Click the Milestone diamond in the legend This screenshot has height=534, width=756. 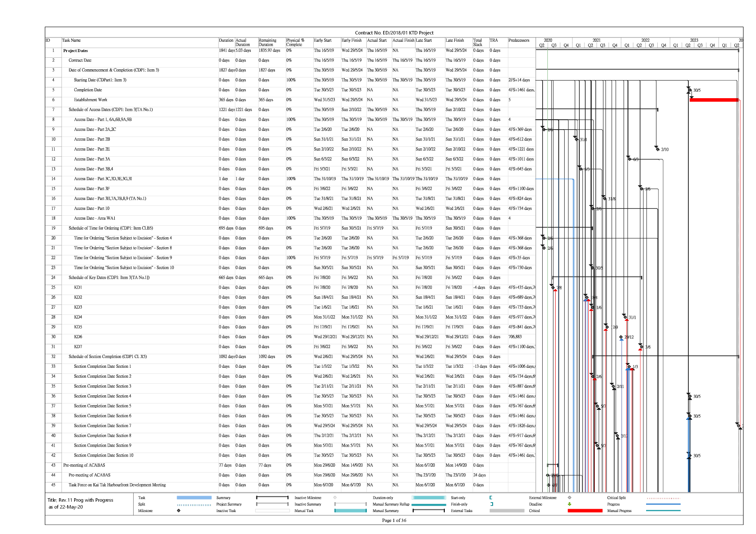pyautogui.click(x=179, y=511)
